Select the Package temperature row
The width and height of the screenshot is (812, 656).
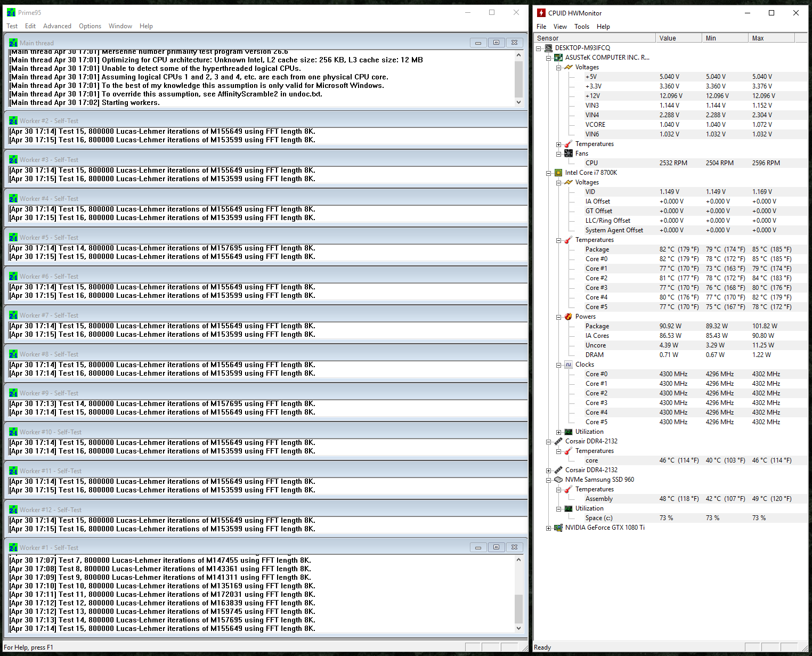(x=597, y=249)
